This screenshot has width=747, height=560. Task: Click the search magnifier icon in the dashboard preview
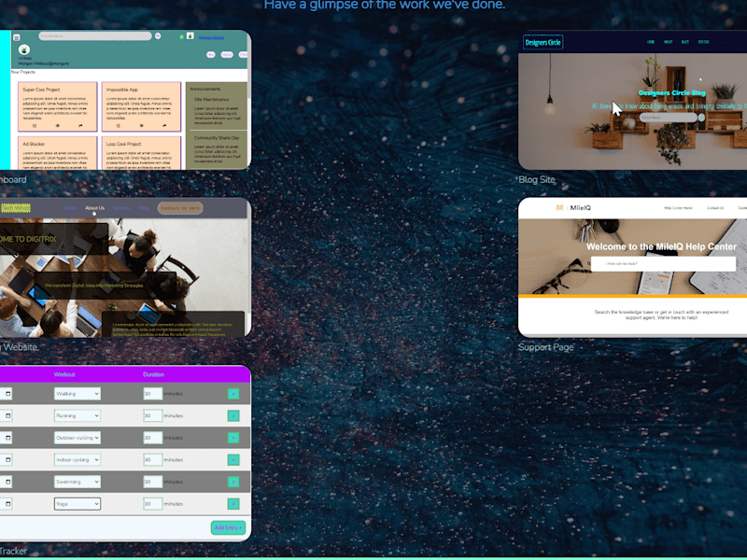(x=158, y=35)
